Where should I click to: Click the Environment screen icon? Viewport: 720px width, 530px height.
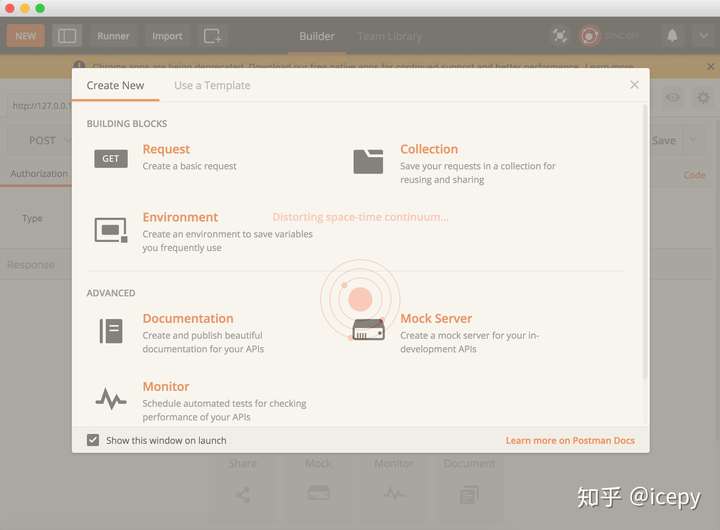[111, 230]
